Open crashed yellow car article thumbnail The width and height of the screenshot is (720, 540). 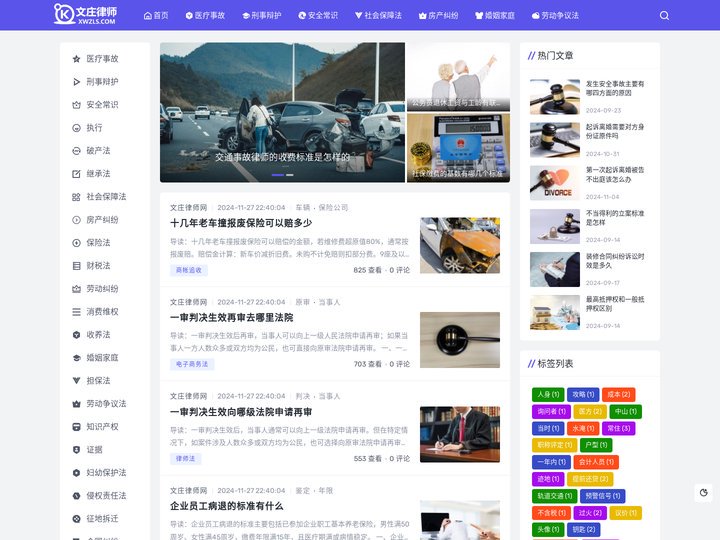[x=460, y=246]
